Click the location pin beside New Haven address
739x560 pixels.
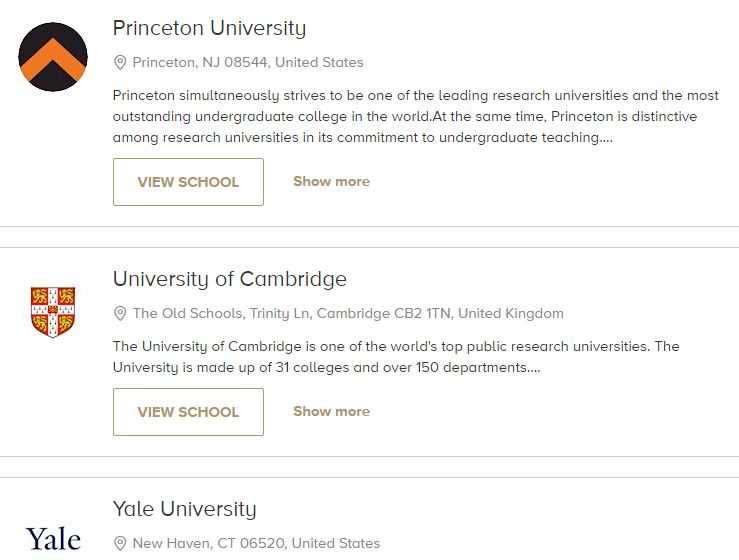pos(120,543)
